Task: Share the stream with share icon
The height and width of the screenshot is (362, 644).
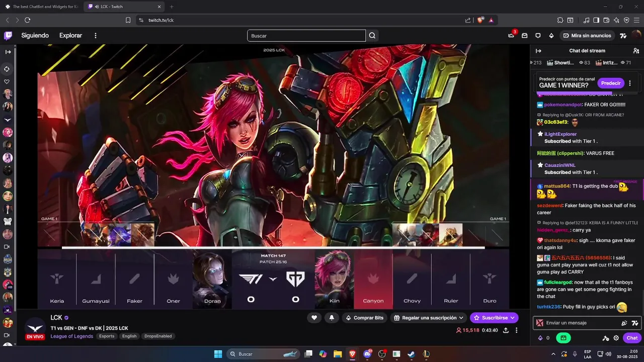Action: pos(506,330)
